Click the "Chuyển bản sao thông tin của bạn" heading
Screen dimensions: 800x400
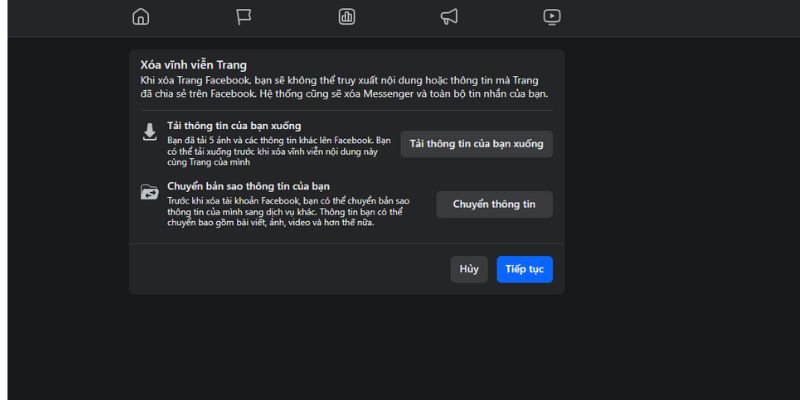249,185
